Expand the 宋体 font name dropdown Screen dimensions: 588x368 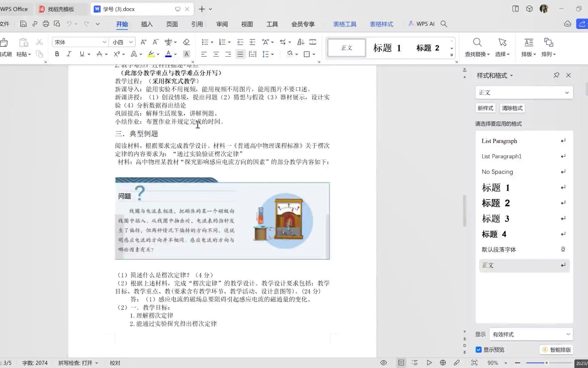pyautogui.click(x=104, y=42)
